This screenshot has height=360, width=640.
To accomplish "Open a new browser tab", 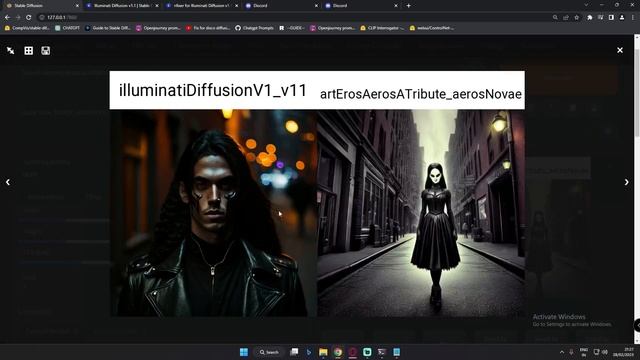I will point(408,6).
